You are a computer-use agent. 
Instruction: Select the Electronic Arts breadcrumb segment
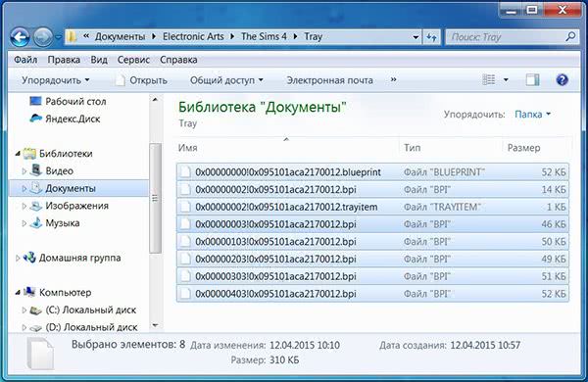tap(193, 37)
